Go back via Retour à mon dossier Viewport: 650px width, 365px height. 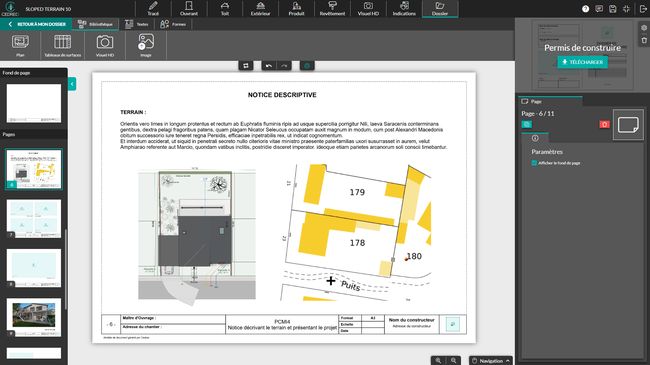[37, 24]
